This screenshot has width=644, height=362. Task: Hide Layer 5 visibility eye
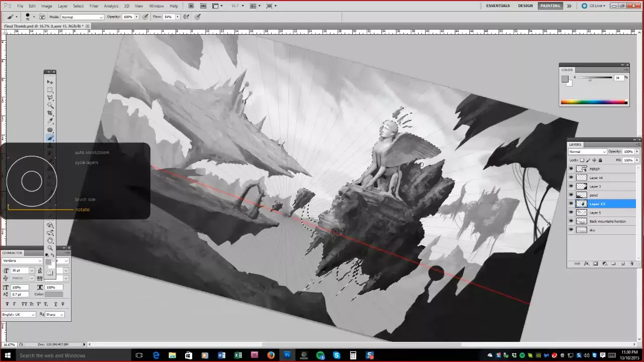pos(571,213)
